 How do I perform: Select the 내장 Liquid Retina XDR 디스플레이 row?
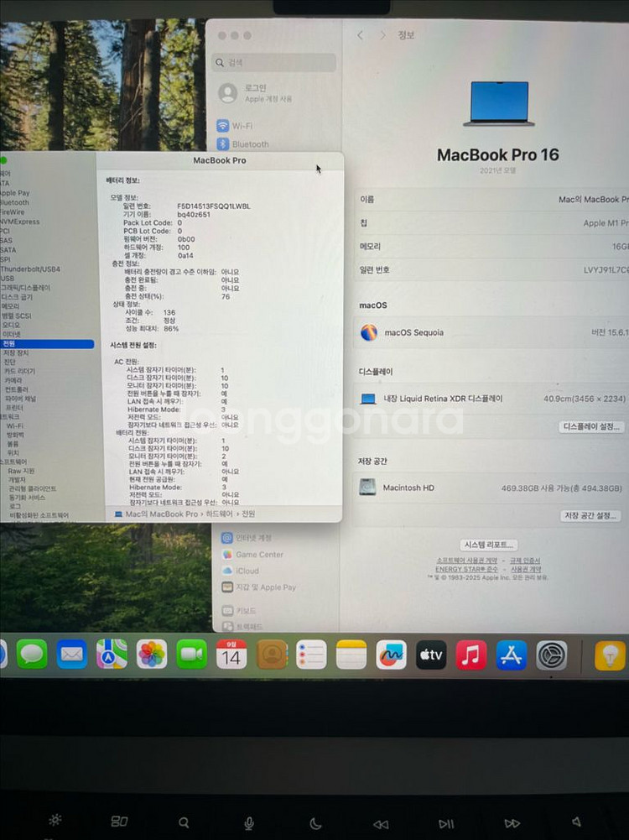click(x=491, y=399)
